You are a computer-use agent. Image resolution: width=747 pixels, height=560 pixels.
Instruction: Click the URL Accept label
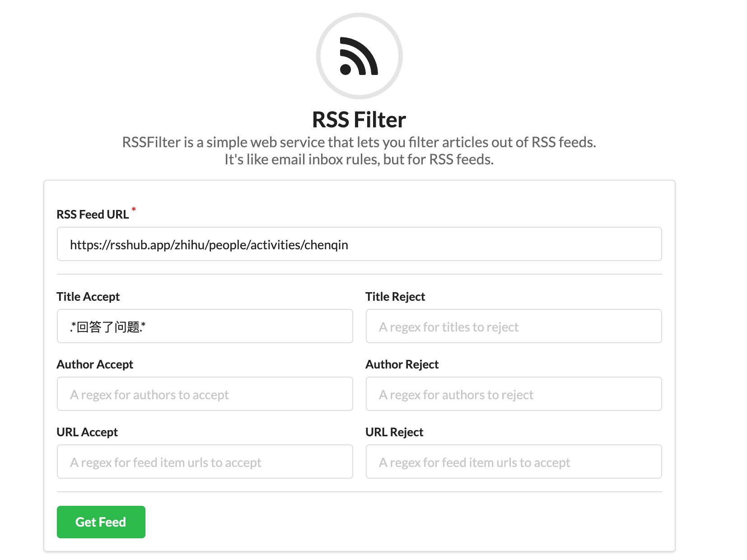pos(87,432)
